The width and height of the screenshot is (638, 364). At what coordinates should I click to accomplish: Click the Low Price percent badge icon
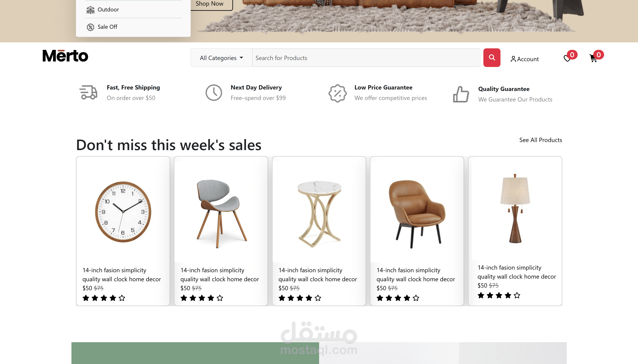(337, 93)
